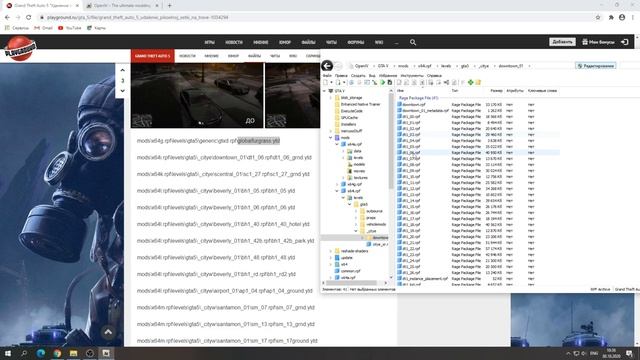Open Мои бонусы in Playground header

(x=598, y=42)
